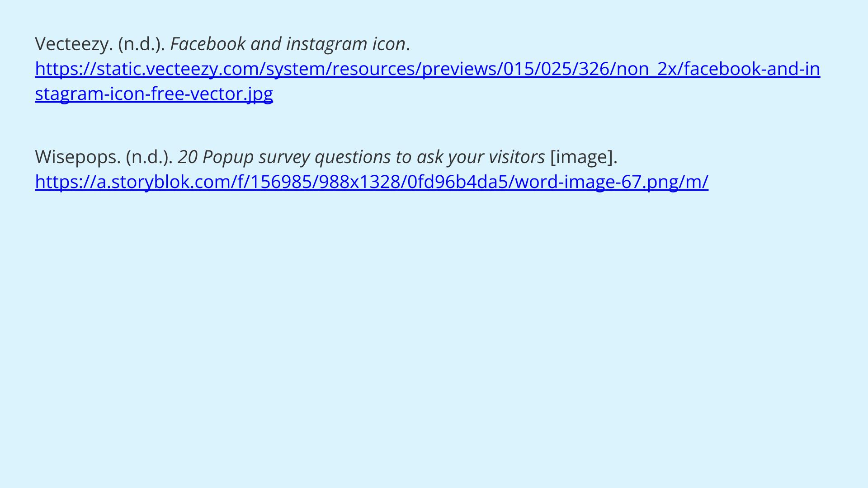Click the italic number "20" in the Wisepops title

coord(188,157)
